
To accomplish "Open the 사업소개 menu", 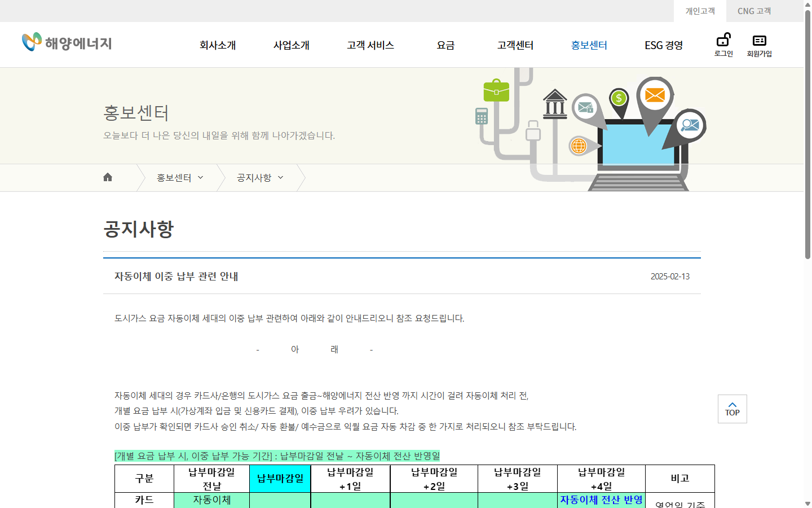I will click(x=292, y=45).
